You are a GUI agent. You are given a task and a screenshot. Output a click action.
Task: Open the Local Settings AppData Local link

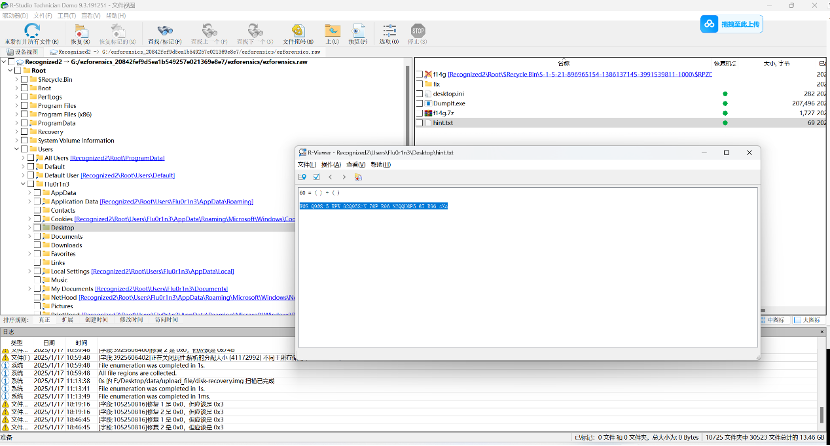(163, 271)
